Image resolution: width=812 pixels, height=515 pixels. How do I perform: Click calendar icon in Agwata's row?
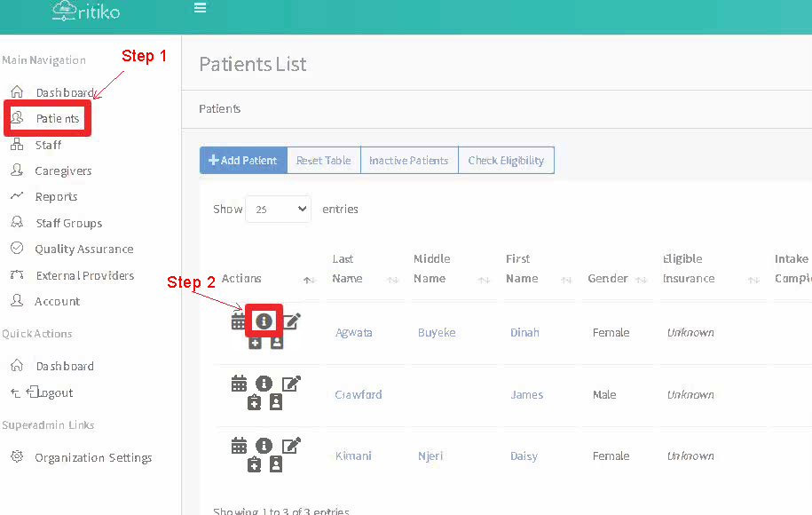(239, 321)
